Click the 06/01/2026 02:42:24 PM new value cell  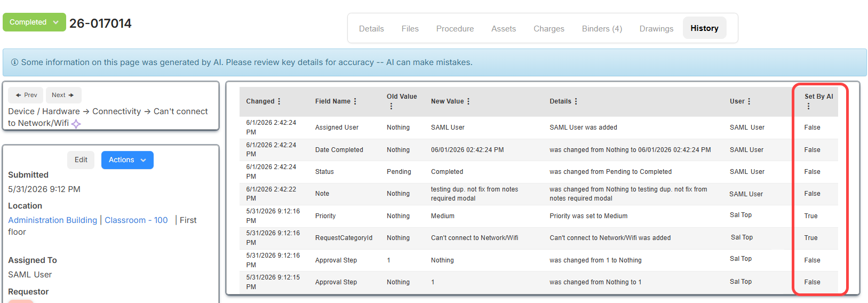click(467, 150)
